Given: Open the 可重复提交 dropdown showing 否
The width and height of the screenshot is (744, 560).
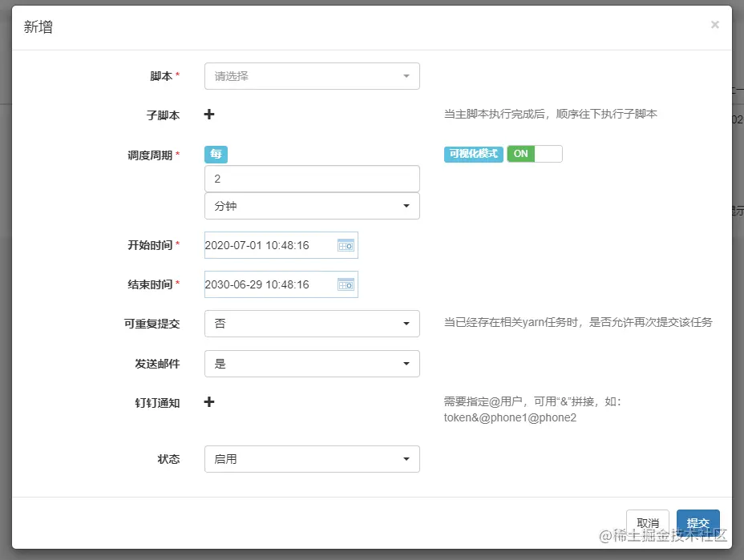Looking at the screenshot, I should pos(312,324).
